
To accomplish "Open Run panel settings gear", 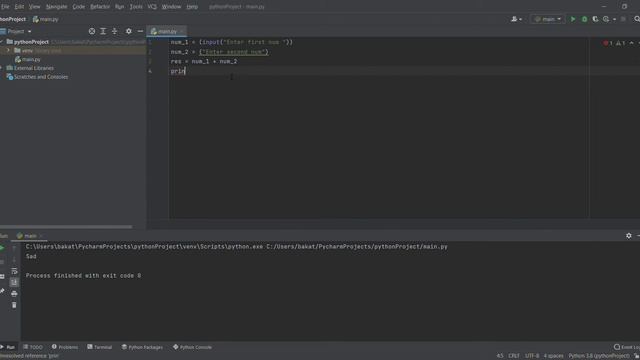I will [629, 236].
